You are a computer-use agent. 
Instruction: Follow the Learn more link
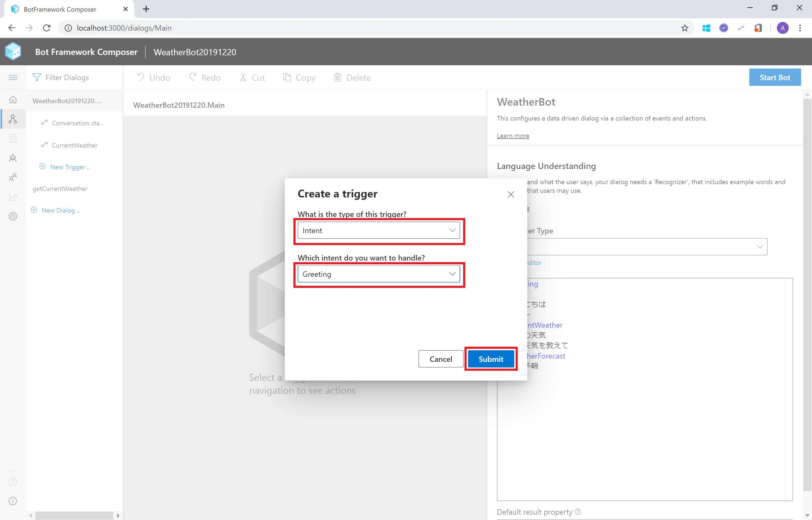pos(513,136)
